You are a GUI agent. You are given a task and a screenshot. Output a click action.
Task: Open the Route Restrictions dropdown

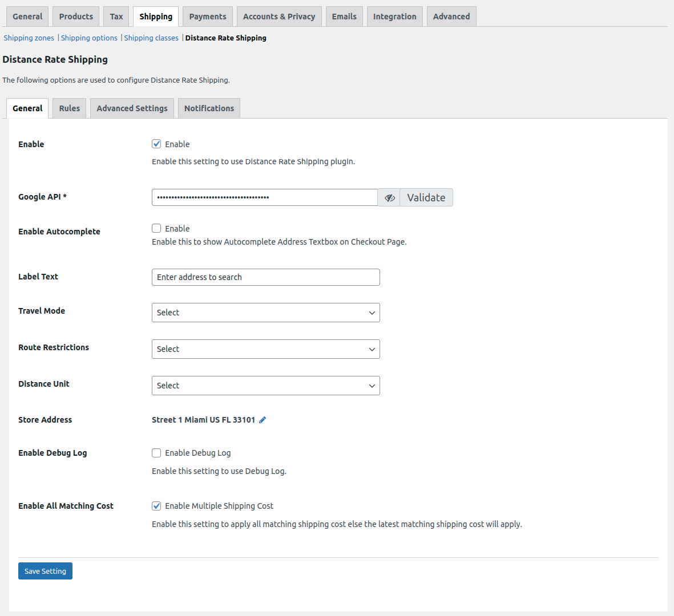265,349
